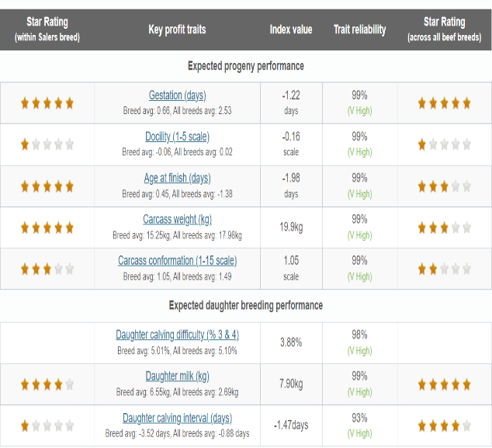The image size is (492, 448).
Task: Click the Expected daughter breeding performance heading
Action: click(245, 305)
